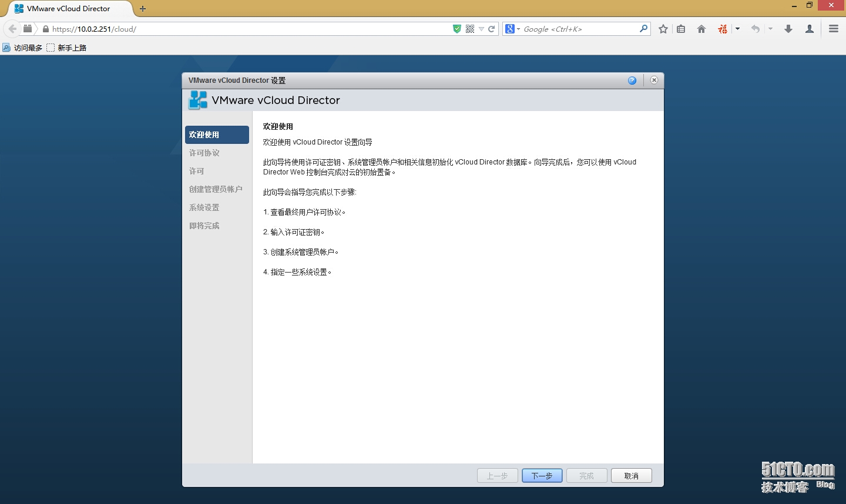Click the line "此向导会指导您完成以下步骤:"
846x504 pixels.
(x=310, y=192)
